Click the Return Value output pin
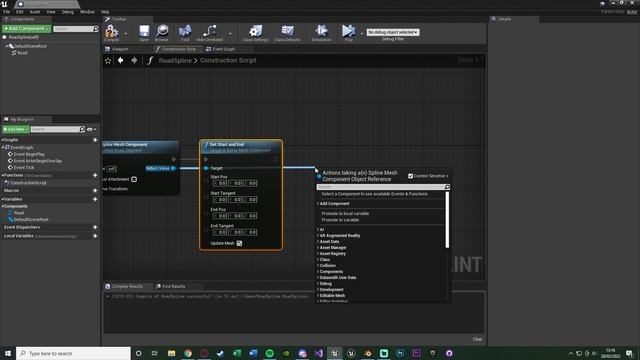Image resolution: width=640 pixels, height=360 pixels. (x=173, y=168)
